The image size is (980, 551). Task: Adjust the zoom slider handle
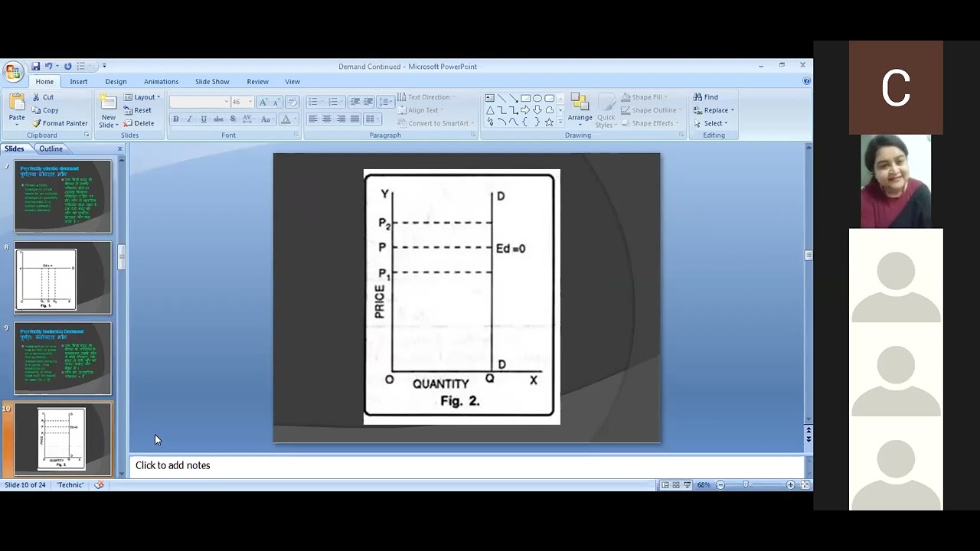coord(746,485)
